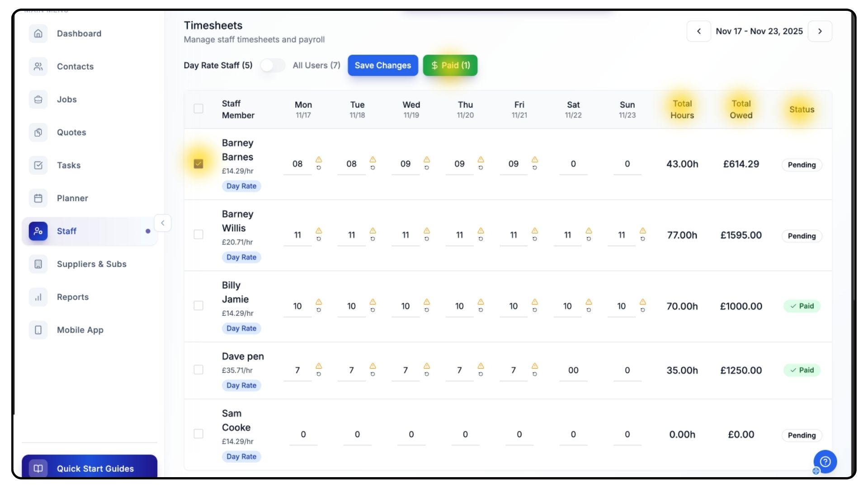The width and height of the screenshot is (868, 488).
Task: Go to the previous week
Action: [x=698, y=31]
